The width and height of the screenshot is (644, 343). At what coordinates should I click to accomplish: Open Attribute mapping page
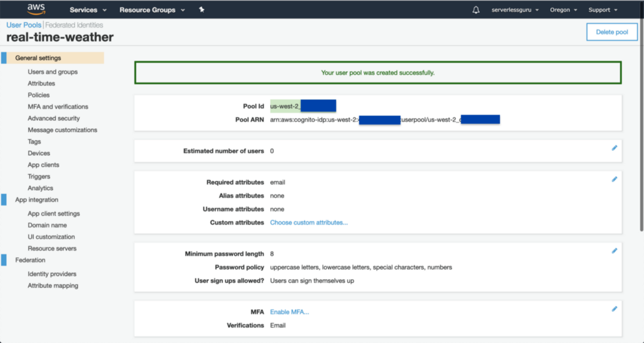(53, 285)
